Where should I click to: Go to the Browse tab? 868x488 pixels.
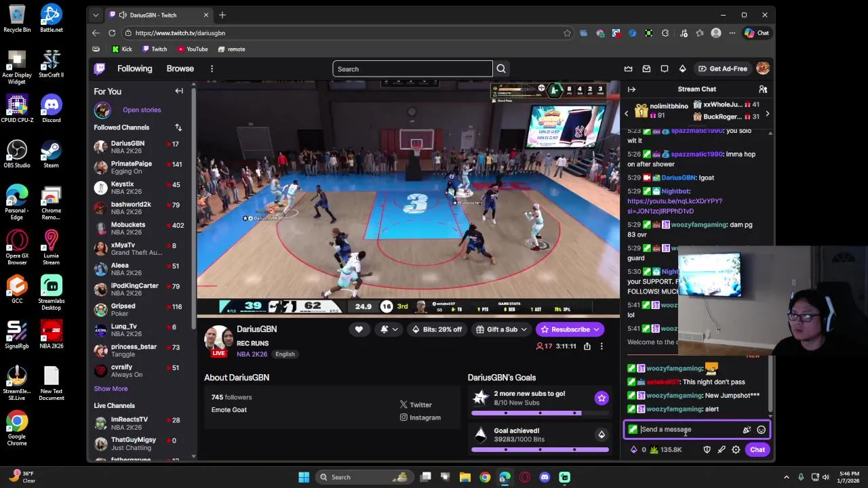[x=180, y=68]
